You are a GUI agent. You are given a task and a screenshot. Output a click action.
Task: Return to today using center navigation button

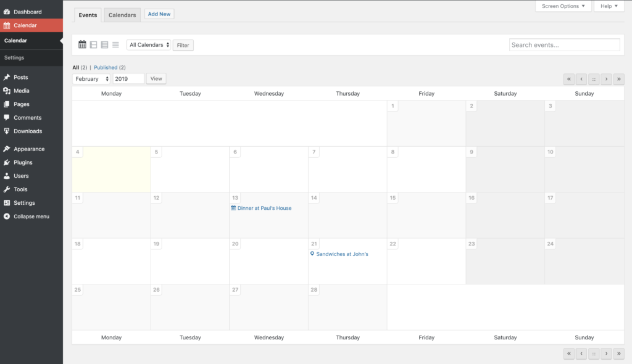point(594,79)
